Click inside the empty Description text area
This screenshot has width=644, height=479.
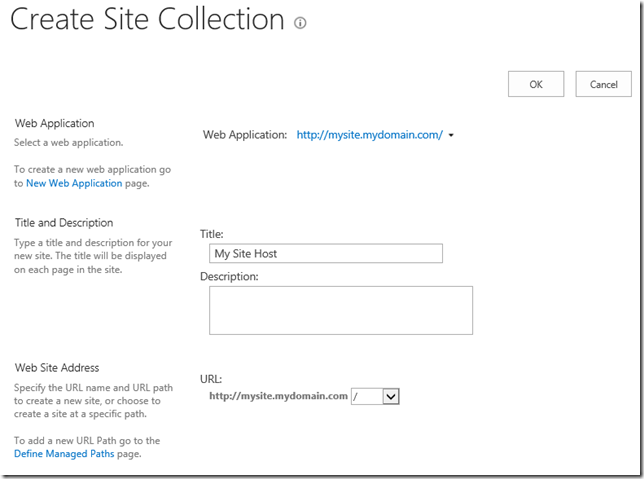click(x=340, y=310)
